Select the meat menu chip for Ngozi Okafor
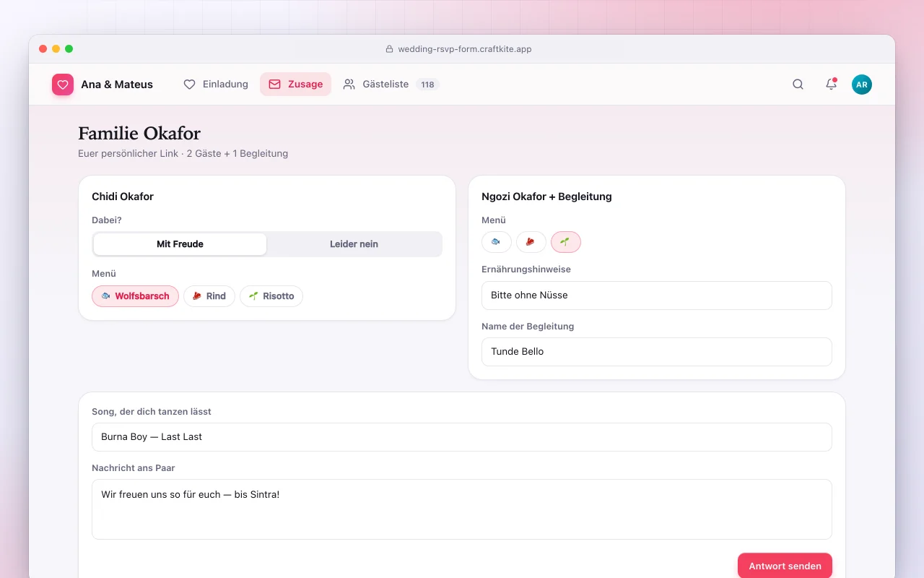 (x=531, y=242)
